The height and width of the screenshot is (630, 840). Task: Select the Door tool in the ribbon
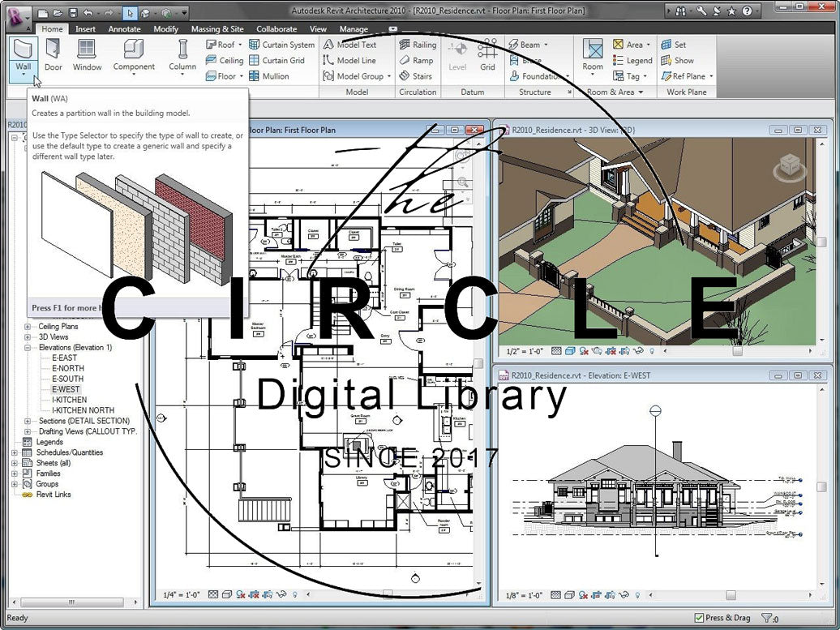(x=53, y=55)
